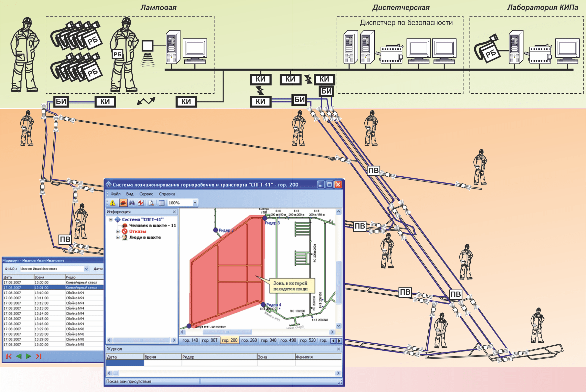Click the diamond app icon in title bar
Viewport: 586px width, 392px height.
click(108, 184)
